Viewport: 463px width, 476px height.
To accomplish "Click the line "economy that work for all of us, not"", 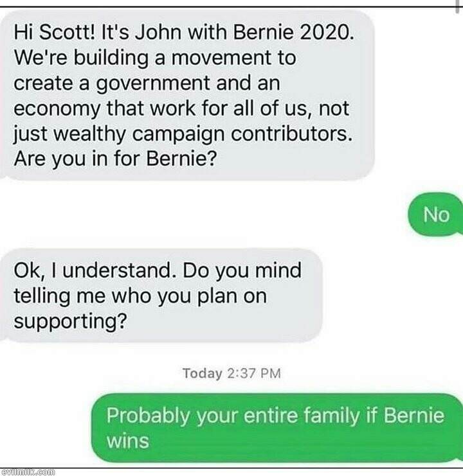I will (181, 107).
